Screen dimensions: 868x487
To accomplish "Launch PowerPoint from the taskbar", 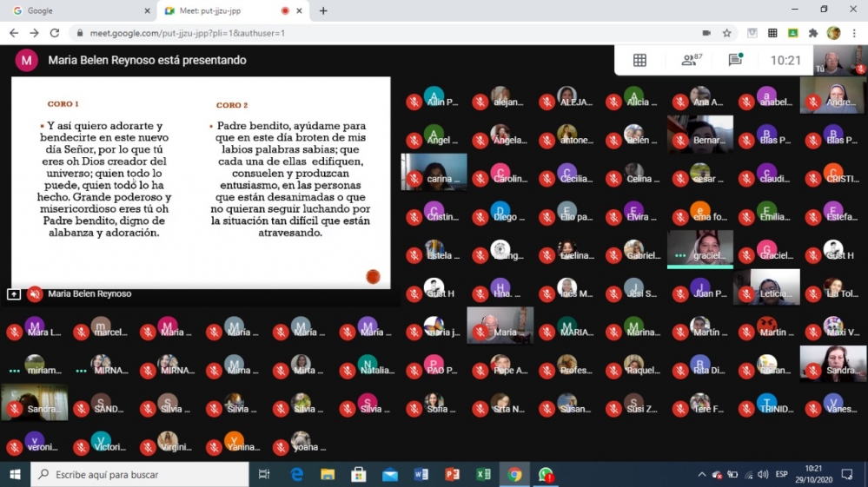I will (452, 475).
